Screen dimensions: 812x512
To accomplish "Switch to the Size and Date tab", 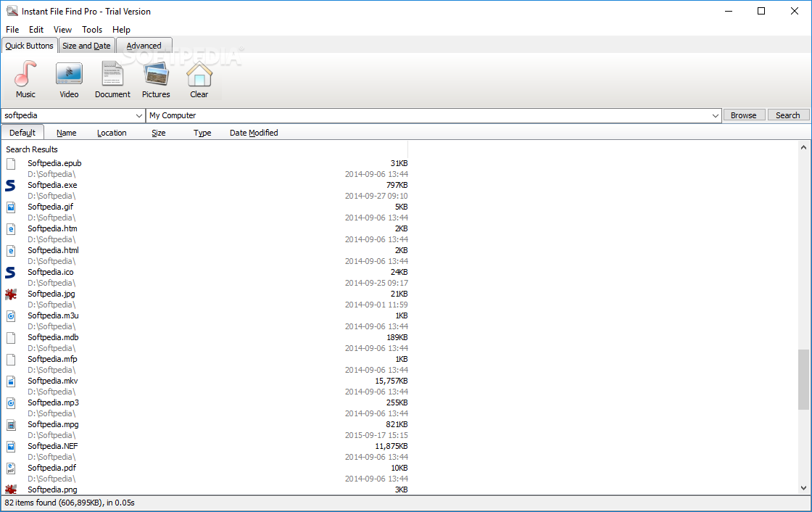I will 86,46.
